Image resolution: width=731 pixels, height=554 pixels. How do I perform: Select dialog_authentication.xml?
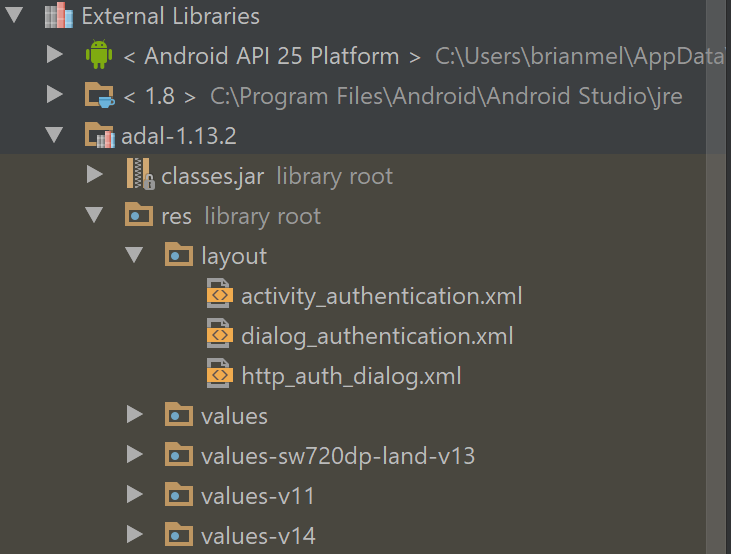coord(377,337)
